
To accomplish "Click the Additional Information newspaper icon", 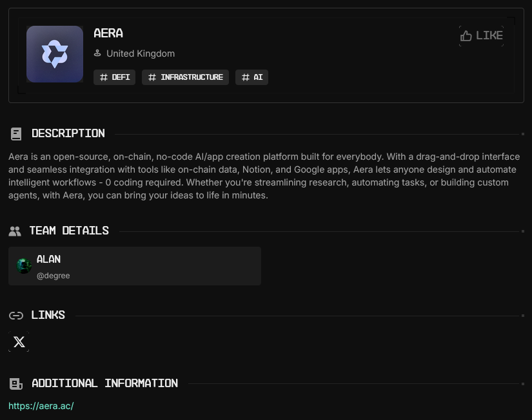I will 16,384.
